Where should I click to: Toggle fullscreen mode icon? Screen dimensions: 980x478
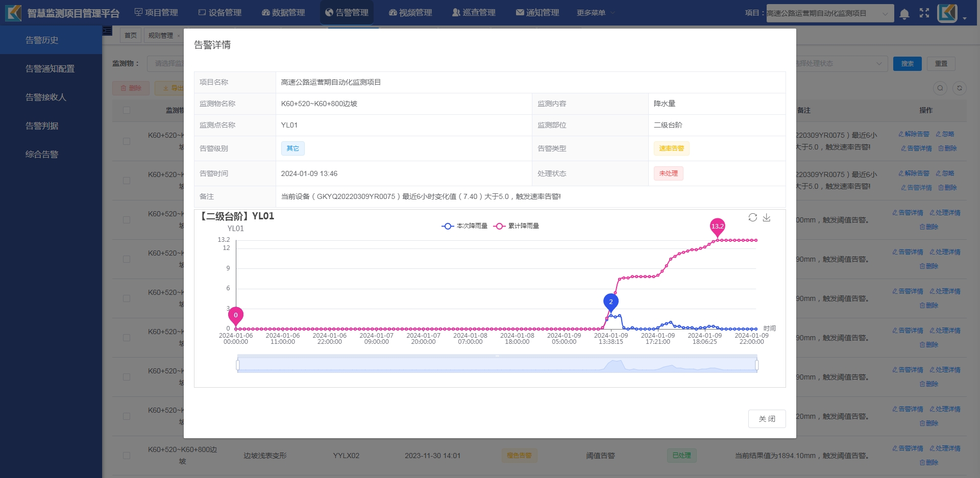(924, 13)
